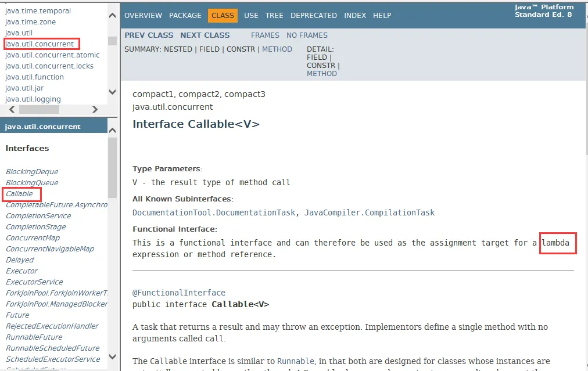Select the NO FRAMES view link
The image size is (588, 371).
pos(307,35)
